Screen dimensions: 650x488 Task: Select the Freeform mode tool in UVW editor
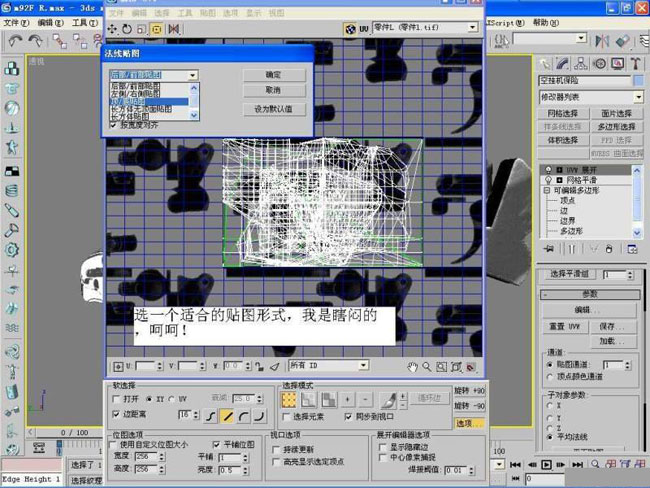(x=156, y=29)
